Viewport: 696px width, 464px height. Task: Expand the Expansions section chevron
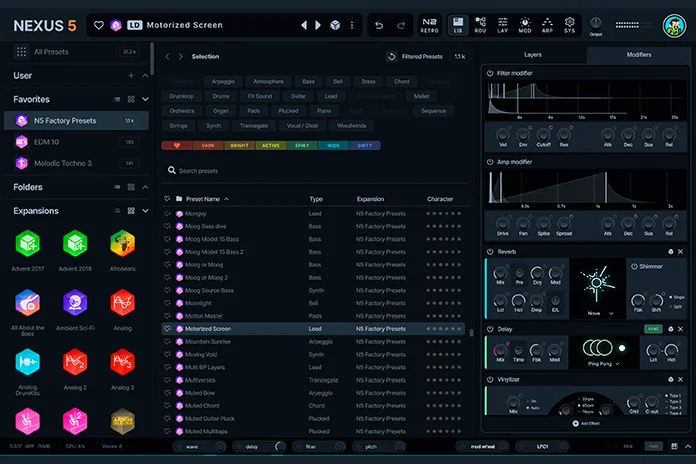(145, 211)
